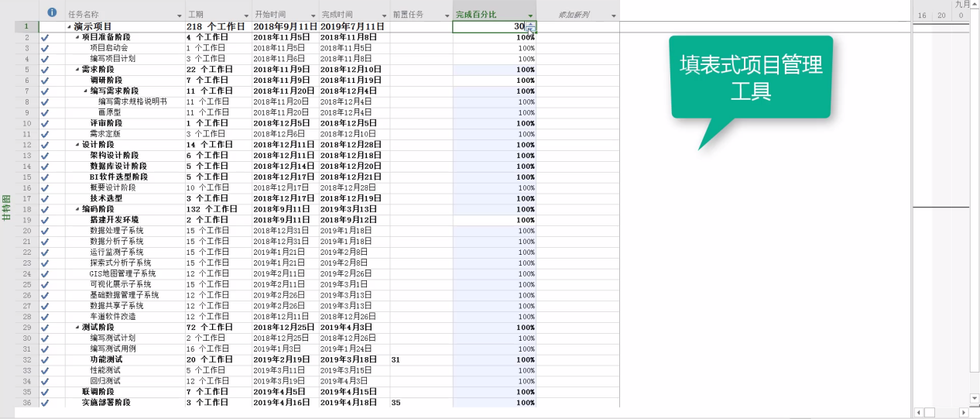Click the checkmark icon for 画原型 task
The height and width of the screenshot is (419, 980).
pos(45,112)
